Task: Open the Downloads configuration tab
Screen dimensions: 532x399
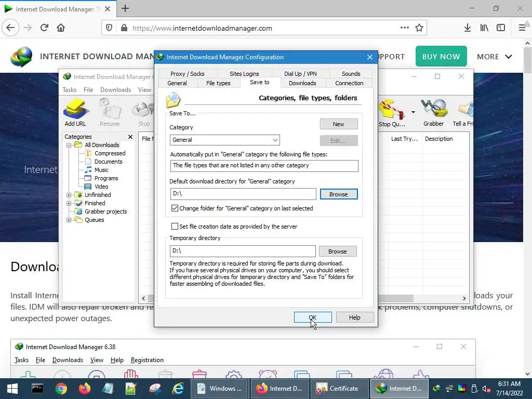Action: pos(302,83)
